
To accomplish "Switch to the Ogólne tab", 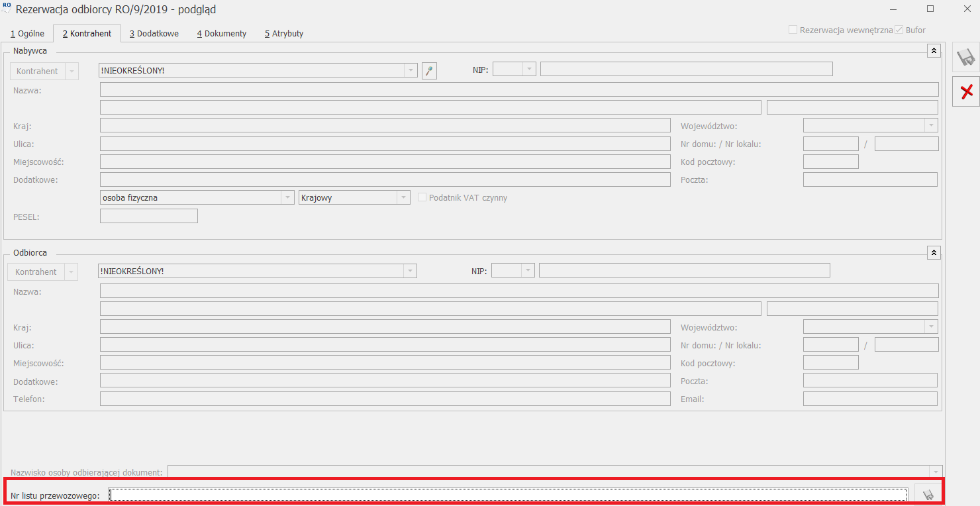I will tap(27, 34).
